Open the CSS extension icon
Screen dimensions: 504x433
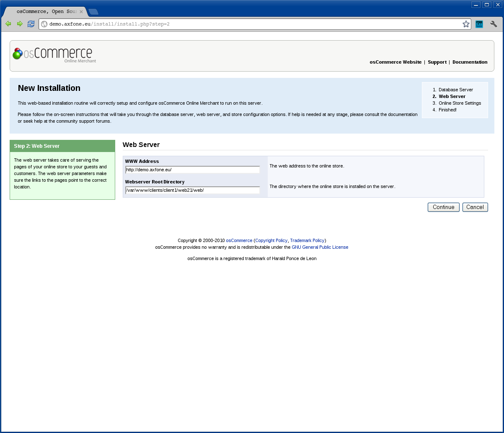pos(479,24)
